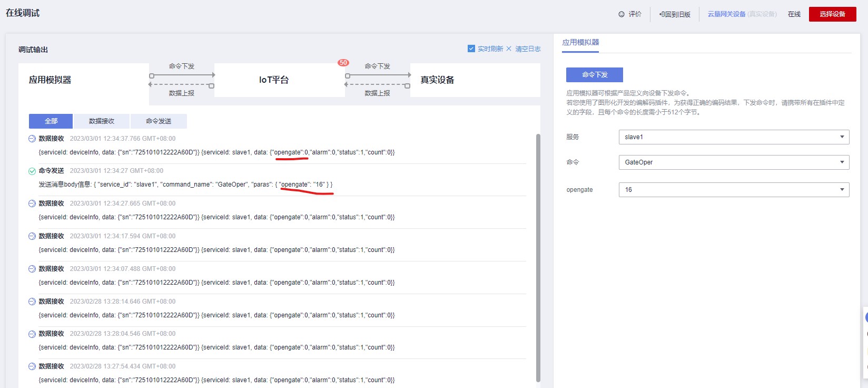Open the 命令 dropdown showing GateOper
Image resolution: width=868 pixels, height=388 pixels.
click(734, 162)
